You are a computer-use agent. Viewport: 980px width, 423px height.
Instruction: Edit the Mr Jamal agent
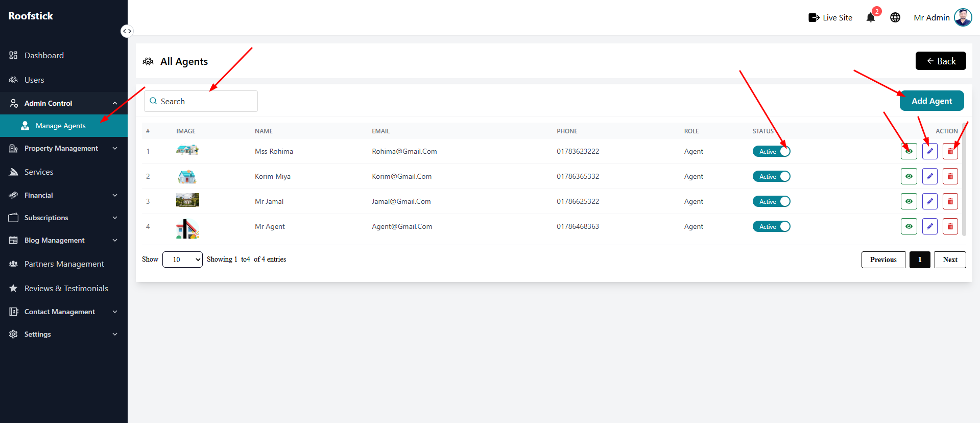[930, 201]
